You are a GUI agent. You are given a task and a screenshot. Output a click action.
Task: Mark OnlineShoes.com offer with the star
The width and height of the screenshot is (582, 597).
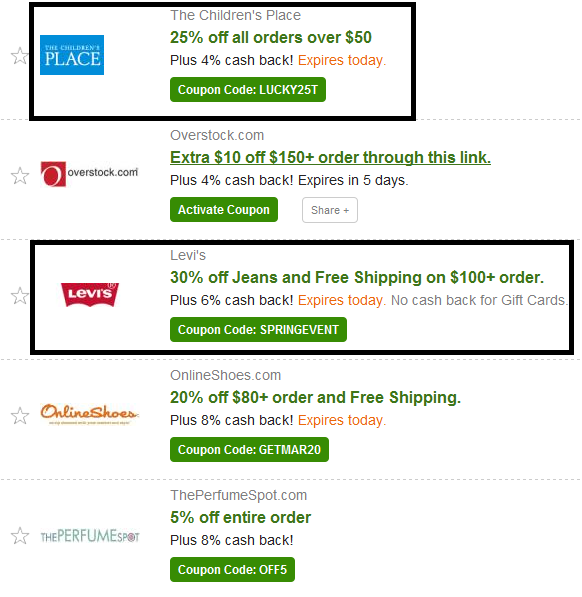click(x=19, y=415)
